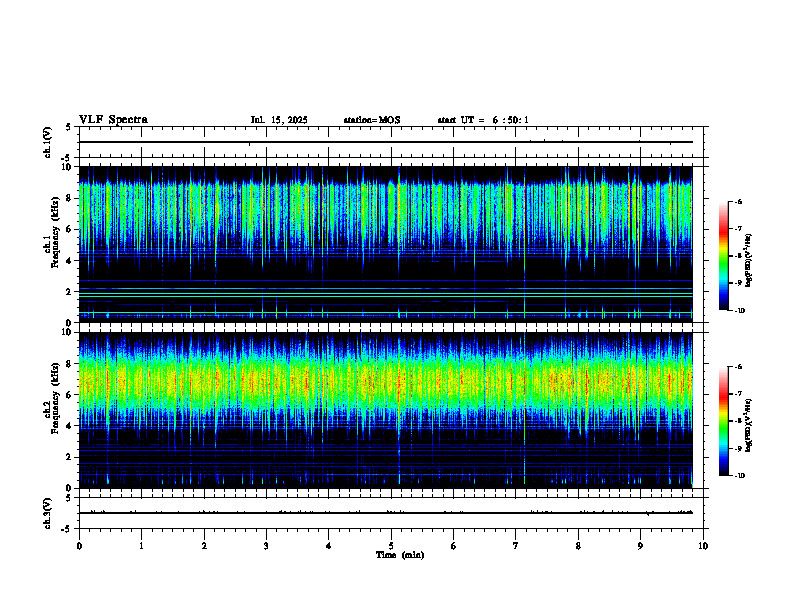Click the -10 label on ch.1 color bar
Viewport: 792px width, 612px height.
740,311
